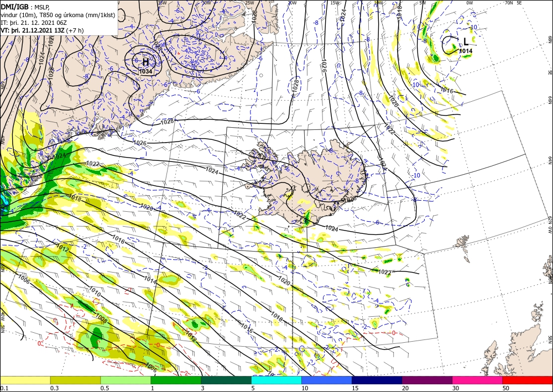Click the "0.3" legend value
The image size is (553, 392).
click(54, 388)
